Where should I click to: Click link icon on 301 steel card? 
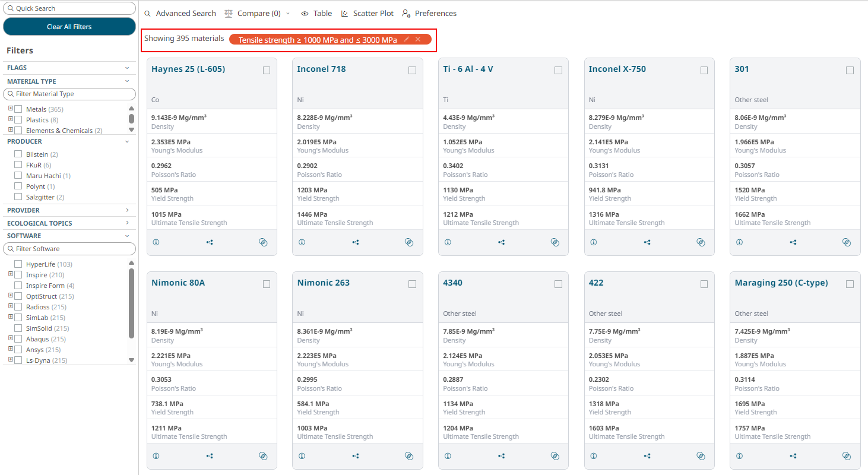coord(847,242)
